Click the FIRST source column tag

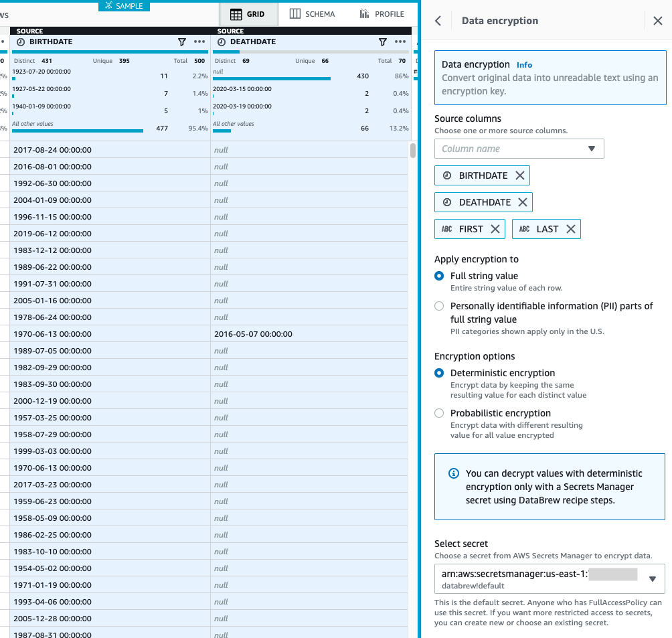[471, 229]
